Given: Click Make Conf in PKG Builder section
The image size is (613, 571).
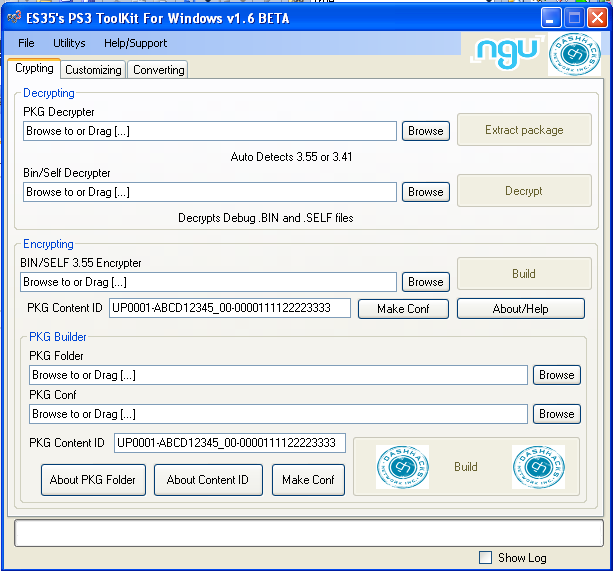Looking at the screenshot, I should pyautogui.click(x=308, y=480).
